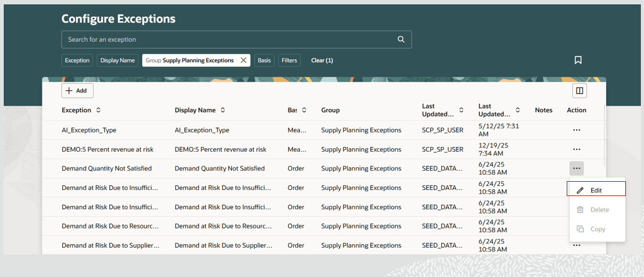This screenshot has width=644, height=277.
Task: Remove the Supply Planning Exceptions filter chip
Action: click(244, 60)
